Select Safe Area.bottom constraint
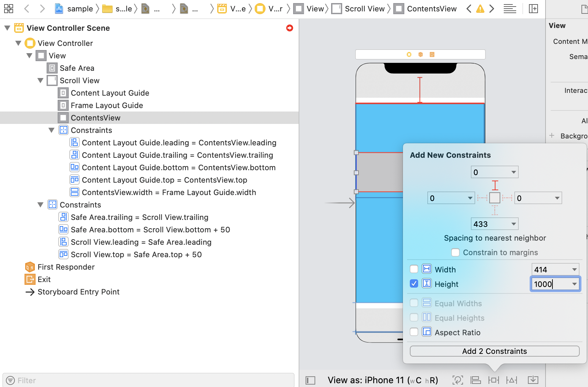The width and height of the screenshot is (588, 387). click(x=145, y=230)
